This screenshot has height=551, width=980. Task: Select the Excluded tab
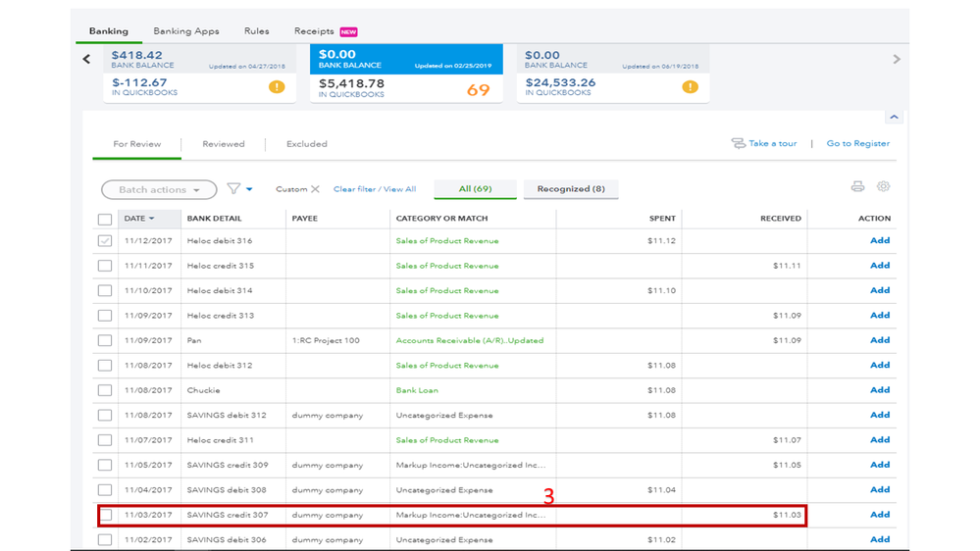tap(307, 144)
